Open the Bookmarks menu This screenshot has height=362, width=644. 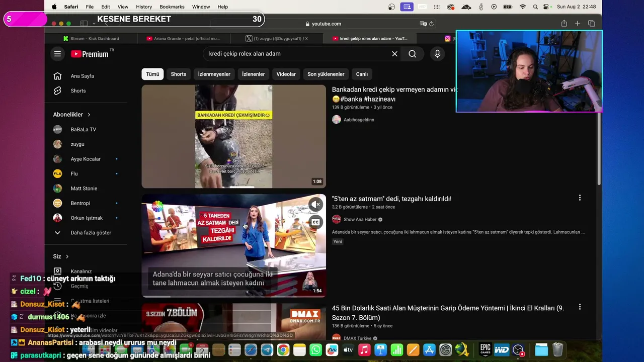click(172, 7)
